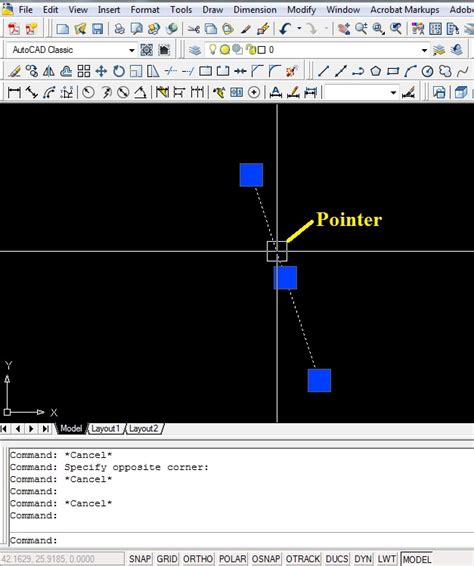The width and height of the screenshot is (474, 566).
Task: Select the Aligned Dimension tool
Action: (x=32, y=92)
